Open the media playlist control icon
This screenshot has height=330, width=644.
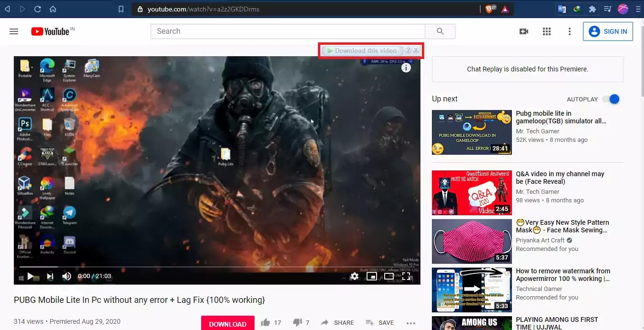coord(607,9)
